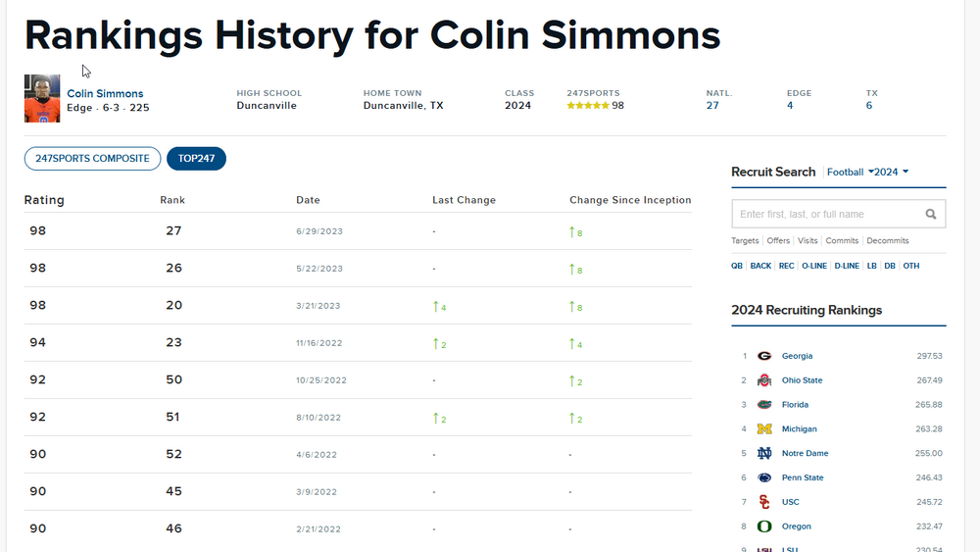Screen dimensions: 980x552
Task: Click the Michigan M logo
Action: 764,429
